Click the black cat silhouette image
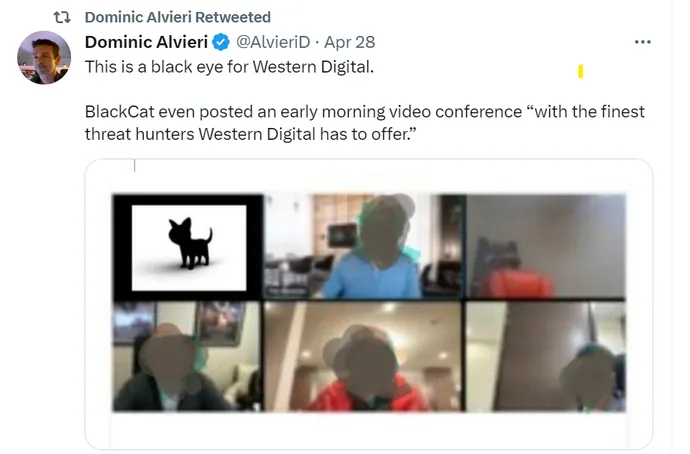 (190, 243)
